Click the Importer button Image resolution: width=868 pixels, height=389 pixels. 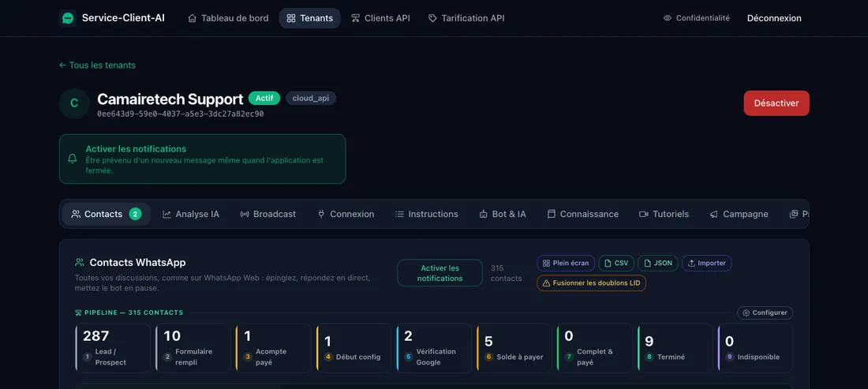[x=707, y=264]
